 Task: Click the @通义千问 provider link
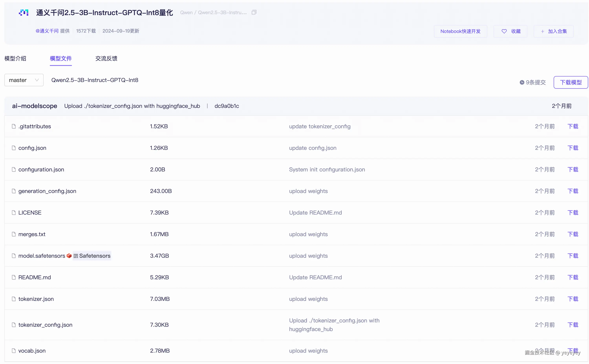[47, 31]
